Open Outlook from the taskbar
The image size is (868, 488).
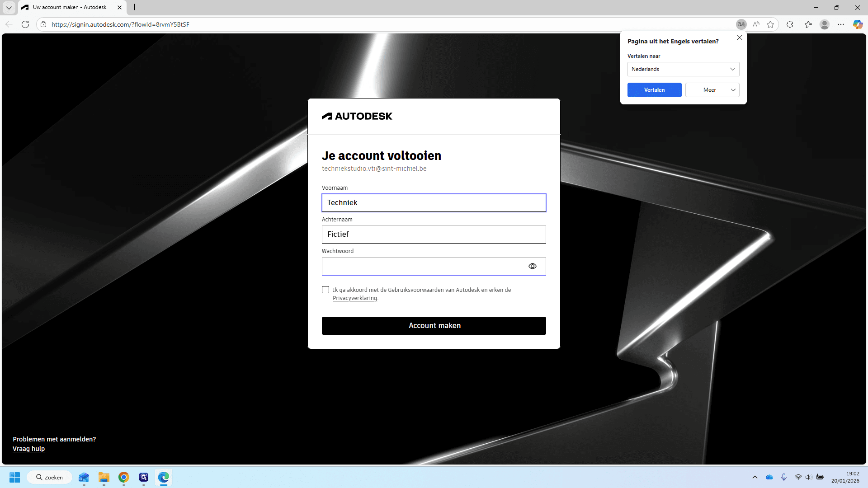pos(84,477)
